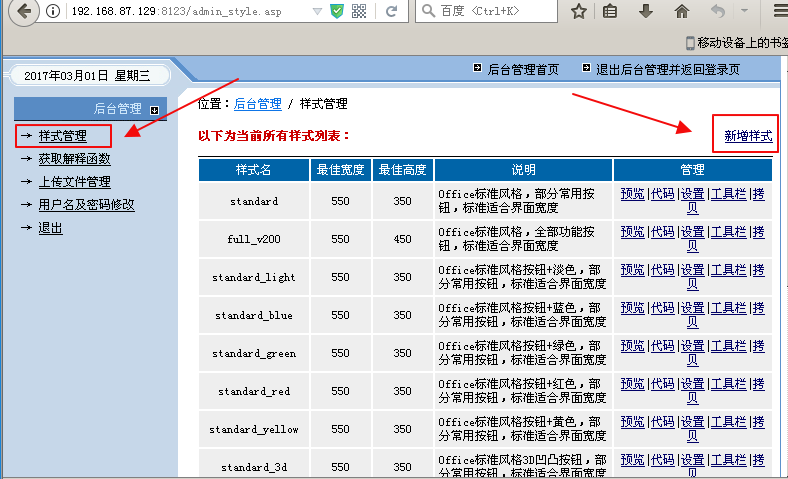The width and height of the screenshot is (788, 479).
Task: Expand address bar history dropdown arrow
Action: pos(317,11)
